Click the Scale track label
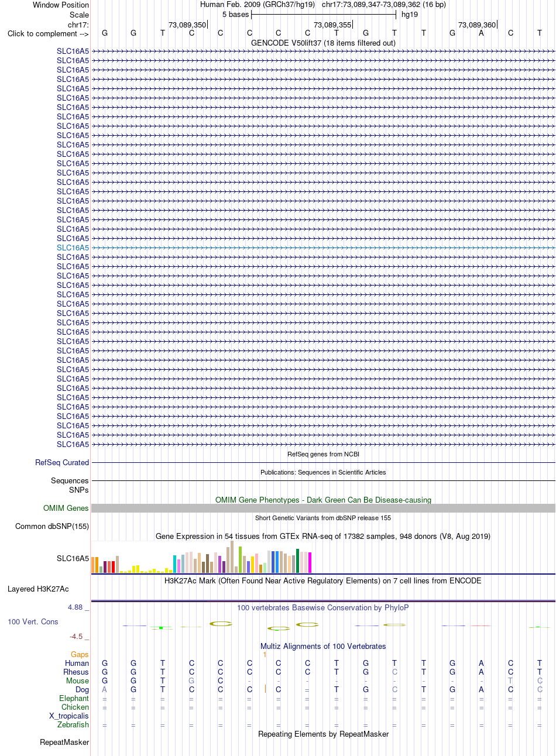 (79, 15)
